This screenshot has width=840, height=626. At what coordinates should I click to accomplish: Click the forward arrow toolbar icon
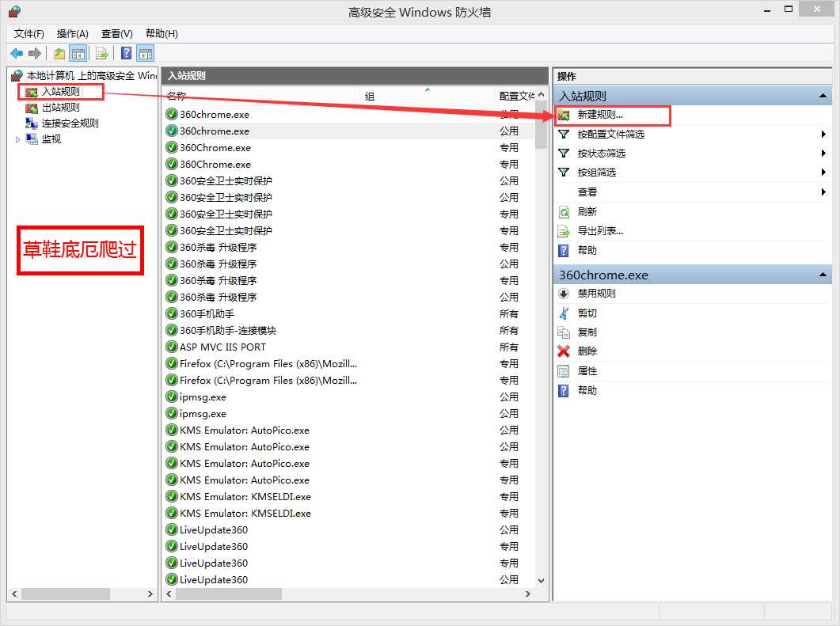(35, 53)
